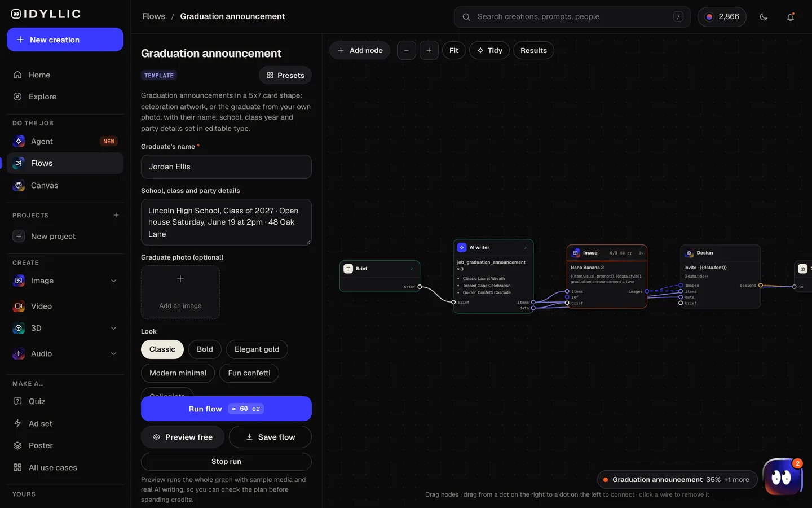Viewport: 812px width, 508px height.
Task: Toggle dark mode with moon icon
Action: (764, 17)
